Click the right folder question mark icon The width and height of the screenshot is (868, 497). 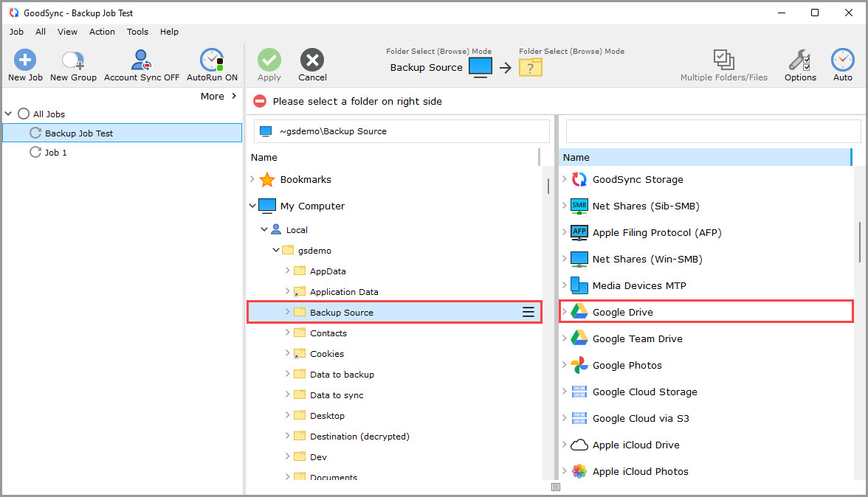pyautogui.click(x=530, y=67)
